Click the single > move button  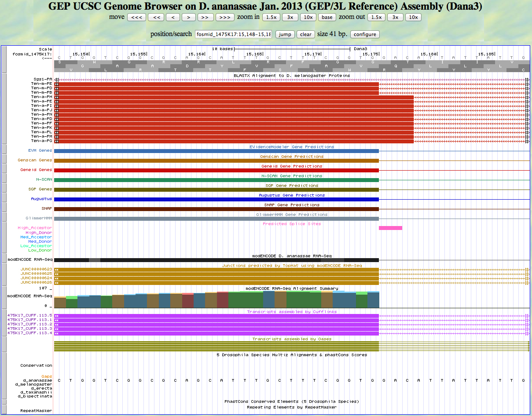189,17
